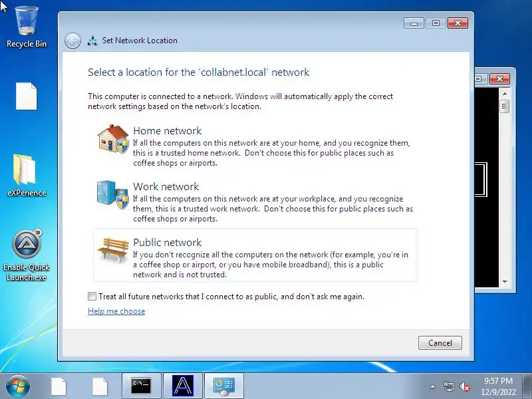This screenshot has width=532, height=399.
Task: Choose the Home network heading
Action: tap(168, 130)
